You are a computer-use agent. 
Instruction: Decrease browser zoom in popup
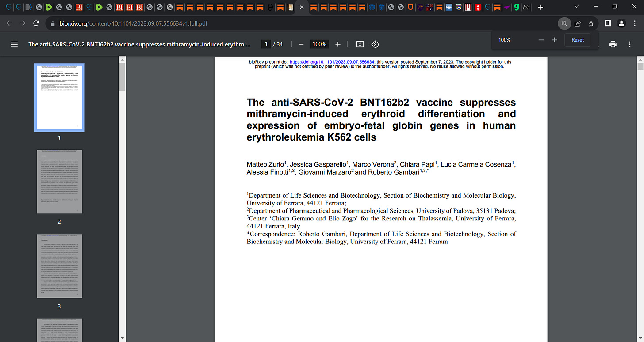541,40
